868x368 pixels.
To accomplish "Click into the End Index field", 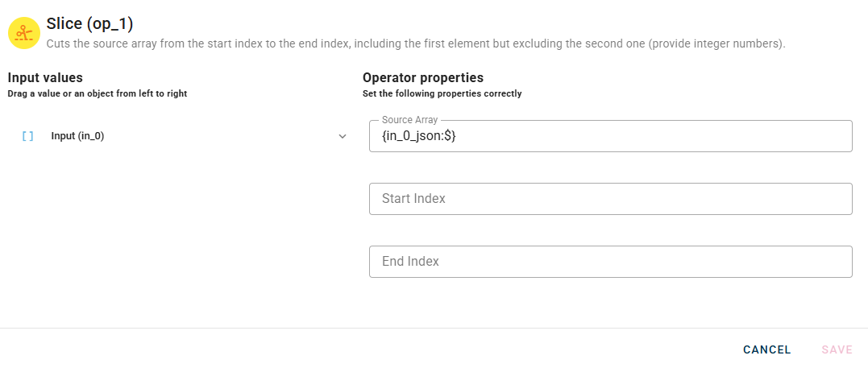I will pos(610,262).
